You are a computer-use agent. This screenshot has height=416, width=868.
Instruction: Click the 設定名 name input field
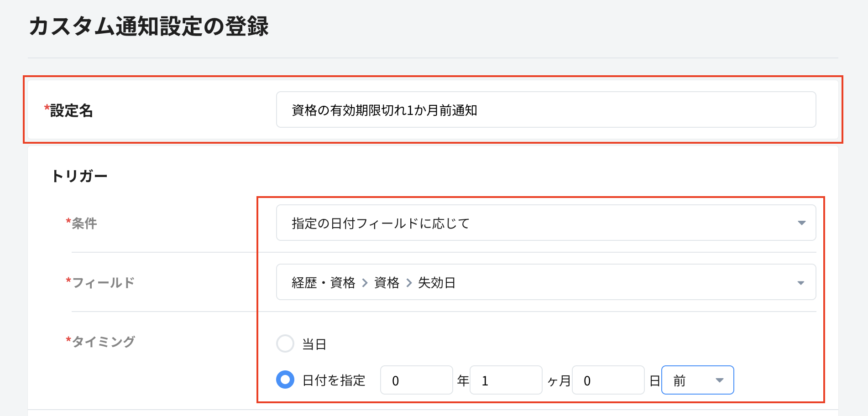[x=545, y=110]
